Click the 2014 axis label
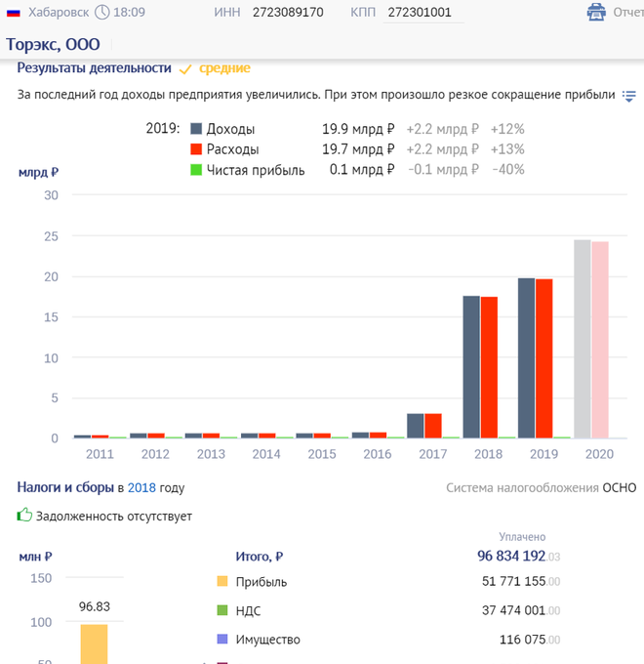Screen dimensions: 644x664 click(266, 454)
